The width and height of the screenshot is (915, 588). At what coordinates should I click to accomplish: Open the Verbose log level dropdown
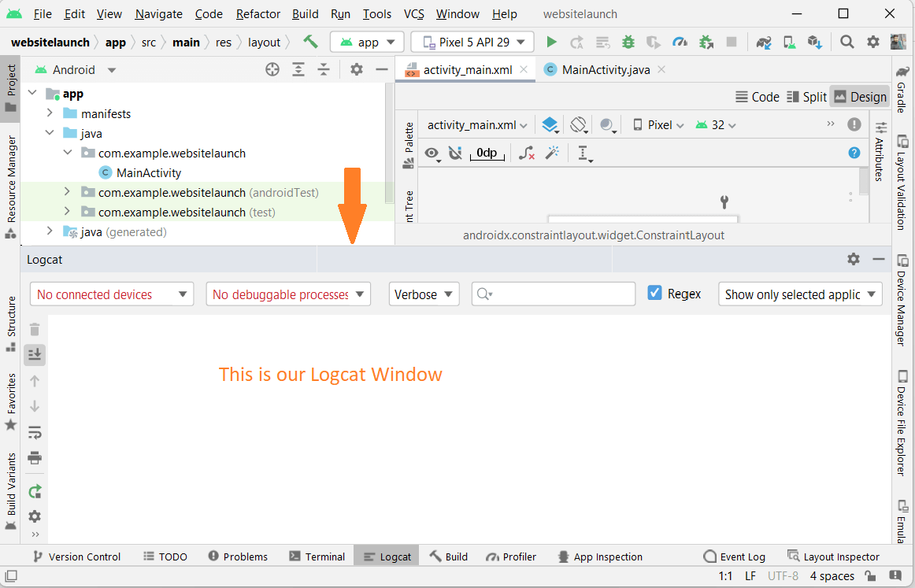[424, 294]
